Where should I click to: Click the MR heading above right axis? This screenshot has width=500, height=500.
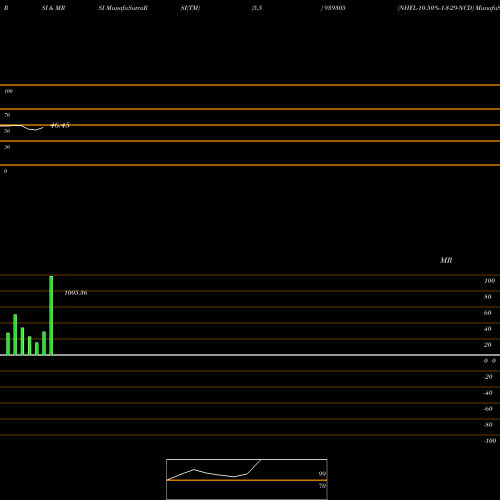point(446,260)
